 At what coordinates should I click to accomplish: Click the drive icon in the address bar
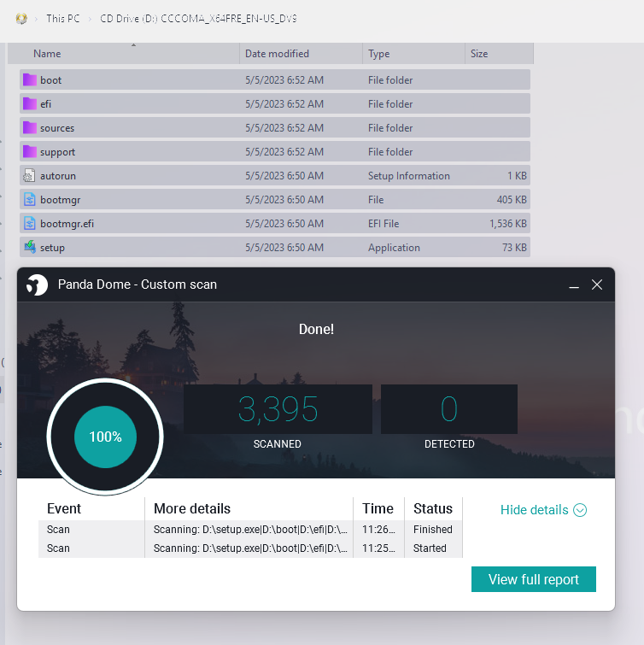point(21,19)
